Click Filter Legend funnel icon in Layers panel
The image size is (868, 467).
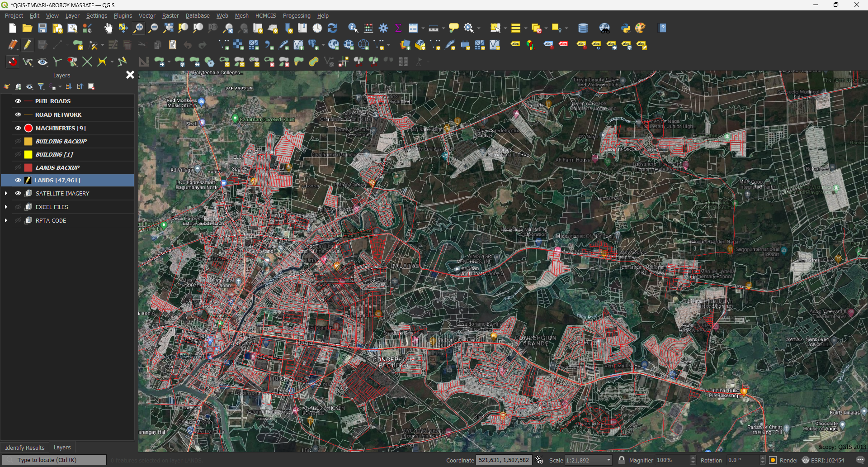tap(41, 86)
